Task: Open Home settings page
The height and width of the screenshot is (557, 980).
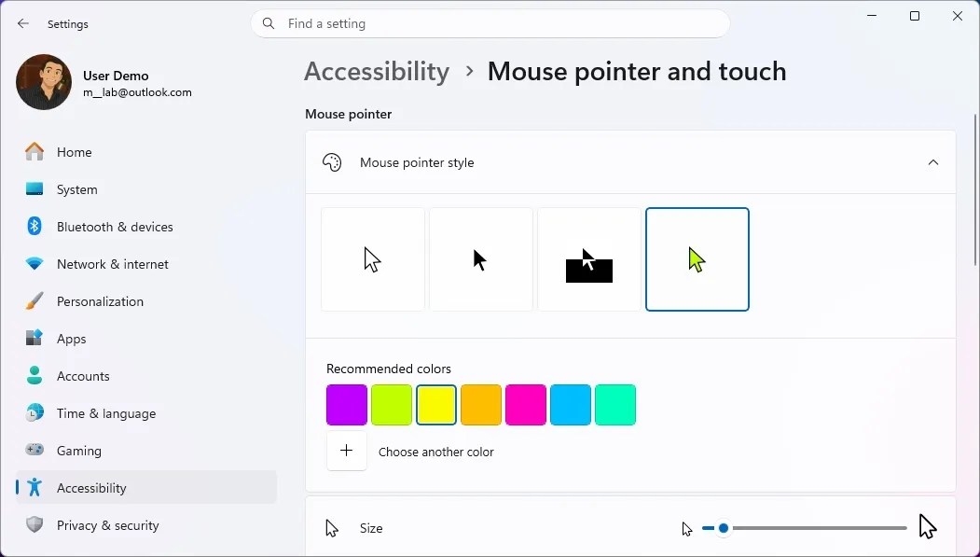Action: (x=146, y=152)
